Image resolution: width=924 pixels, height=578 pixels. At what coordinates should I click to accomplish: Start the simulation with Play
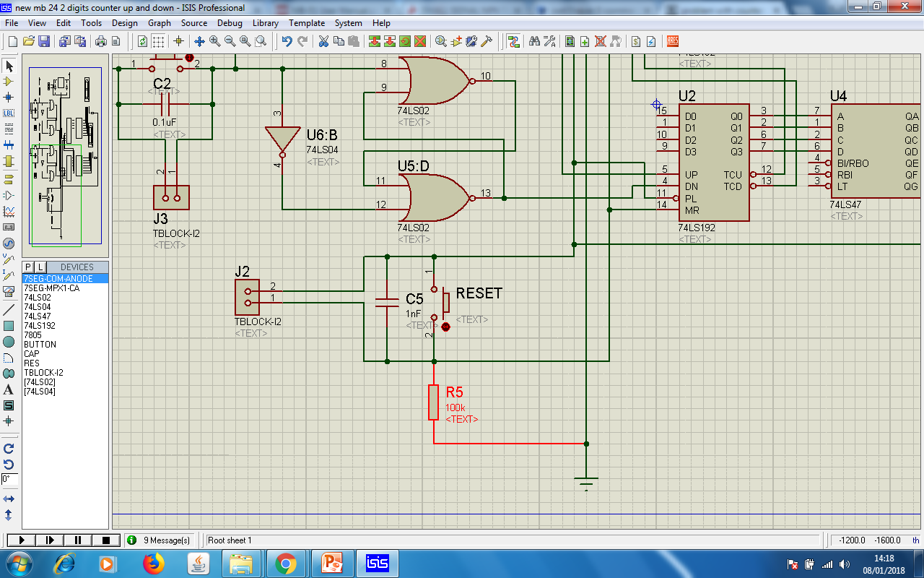(x=22, y=540)
